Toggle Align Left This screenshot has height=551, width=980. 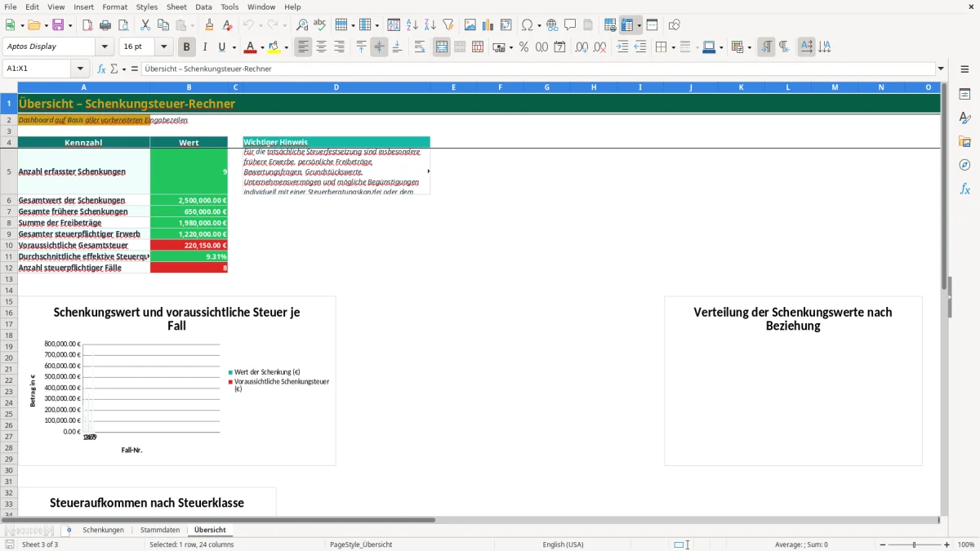(x=303, y=47)
